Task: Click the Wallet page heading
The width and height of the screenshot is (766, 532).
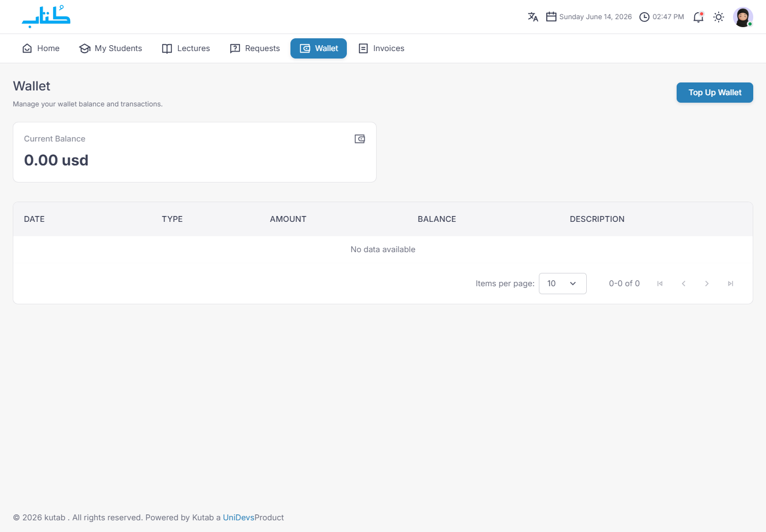Action: 31,86
